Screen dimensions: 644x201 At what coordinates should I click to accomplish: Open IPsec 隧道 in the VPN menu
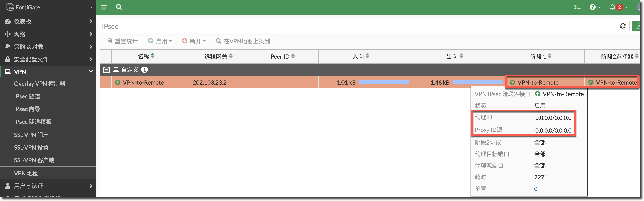tap(27, 96)
